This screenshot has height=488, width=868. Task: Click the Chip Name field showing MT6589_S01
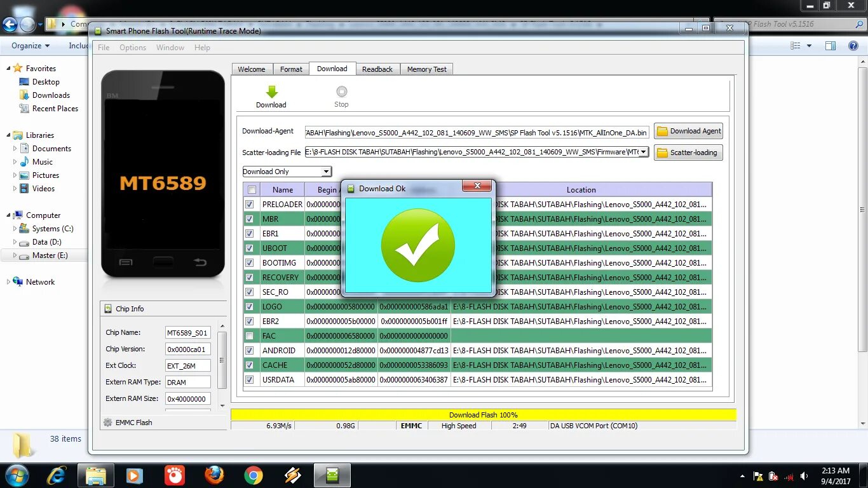(187, 332)
